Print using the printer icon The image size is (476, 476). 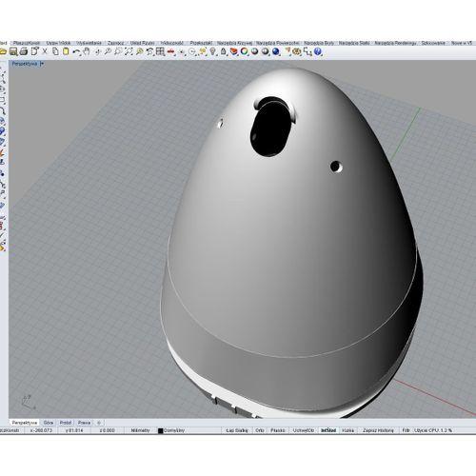click(24, 51)
